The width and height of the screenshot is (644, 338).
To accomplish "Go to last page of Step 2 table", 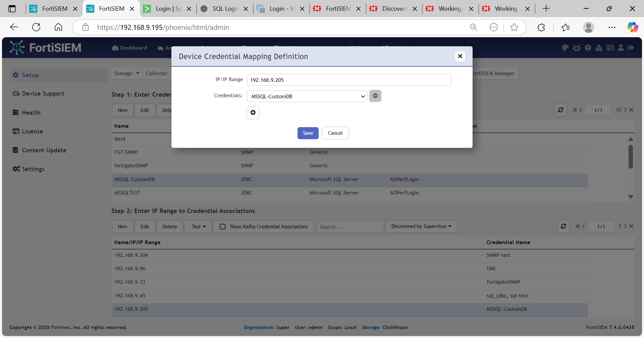I will [632, 226].
